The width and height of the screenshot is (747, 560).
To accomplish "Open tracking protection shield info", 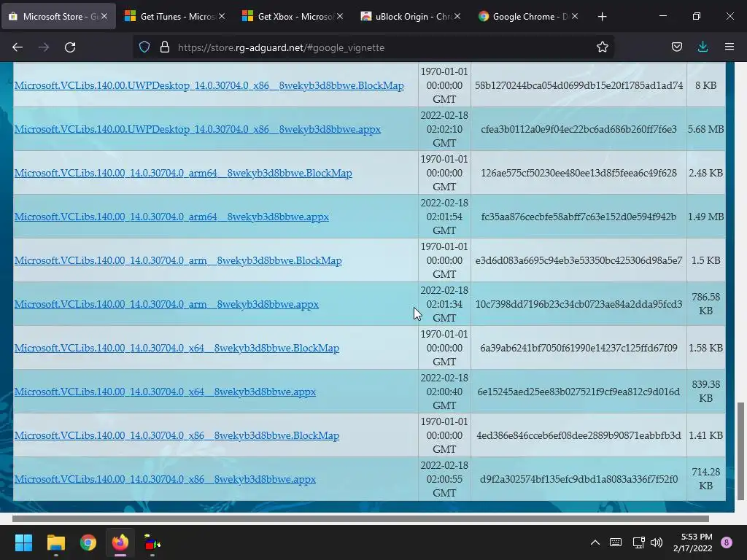I will point(144,47).
